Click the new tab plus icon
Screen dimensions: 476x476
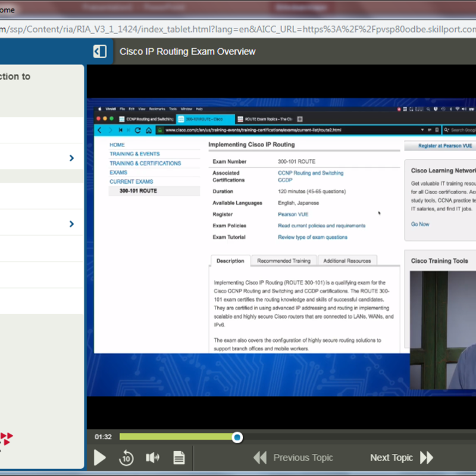click(x=300, y=119)
